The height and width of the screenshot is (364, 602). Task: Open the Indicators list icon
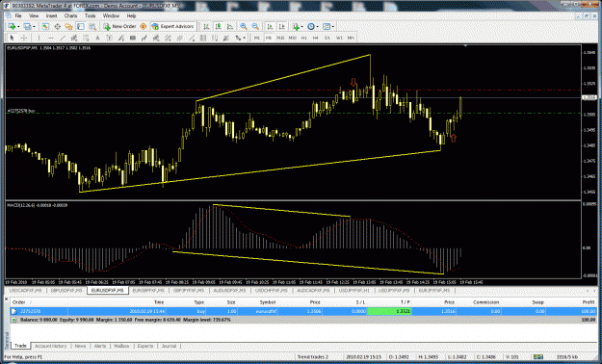[296, 27]
